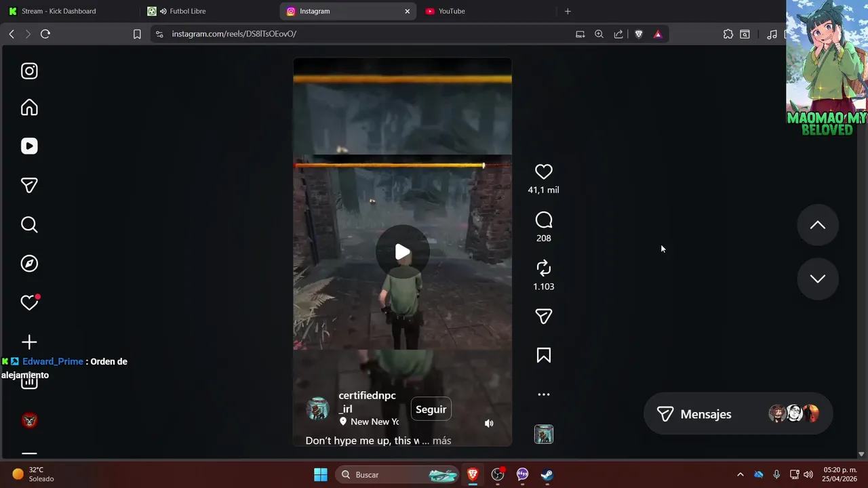Save the reel with the bookmark icon

[544, 355]
